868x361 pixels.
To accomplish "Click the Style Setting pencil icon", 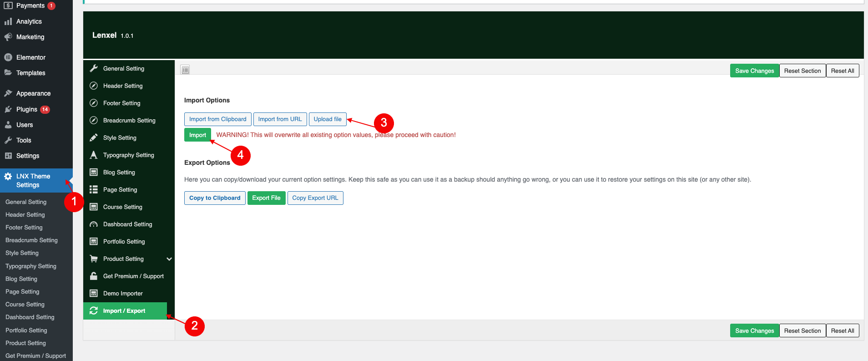I will click(94, 137).
